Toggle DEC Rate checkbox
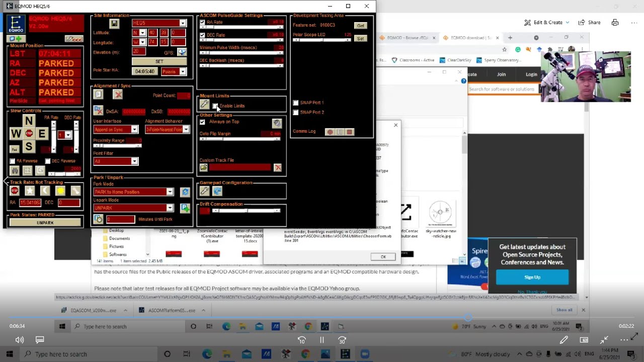Image resolution: width=644 pixels, height=362 pixels. click(x=202, y=35)
